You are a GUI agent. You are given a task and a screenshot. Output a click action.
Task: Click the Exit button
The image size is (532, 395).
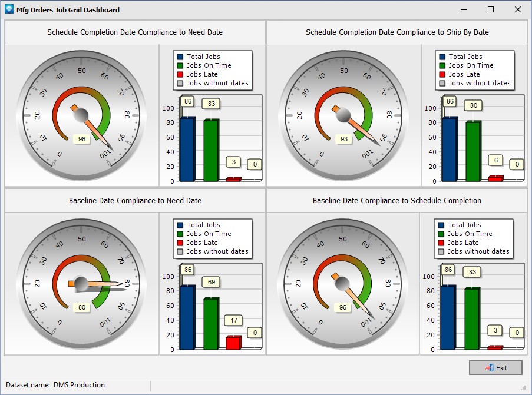[495, 368]
